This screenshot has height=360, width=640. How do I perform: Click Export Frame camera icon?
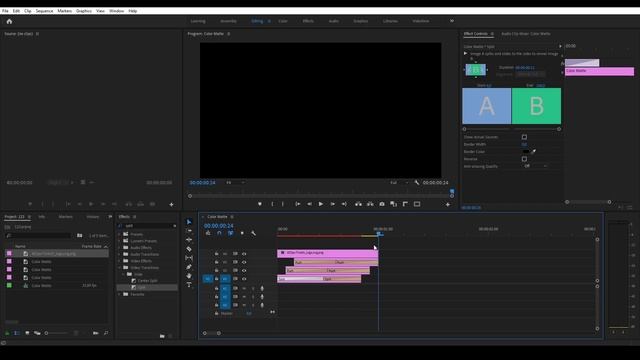[382, 204]
